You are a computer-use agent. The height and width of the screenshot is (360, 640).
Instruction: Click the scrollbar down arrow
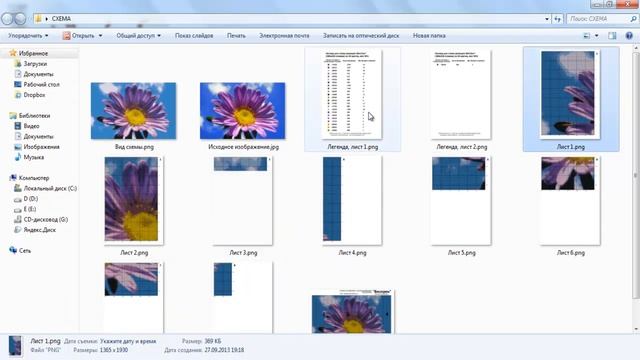pos(636,329)
